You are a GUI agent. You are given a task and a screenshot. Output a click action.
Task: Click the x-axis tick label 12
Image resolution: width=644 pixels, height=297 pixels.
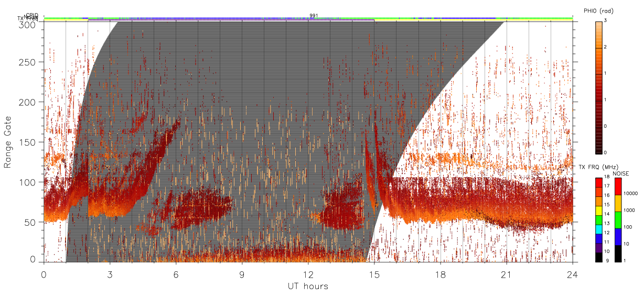[x=308, y=274]
